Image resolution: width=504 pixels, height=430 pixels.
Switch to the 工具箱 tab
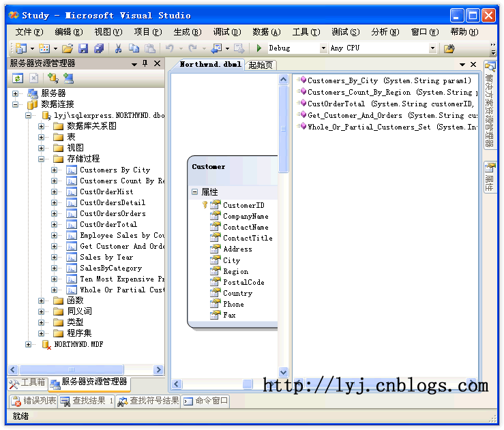point(28,382)
